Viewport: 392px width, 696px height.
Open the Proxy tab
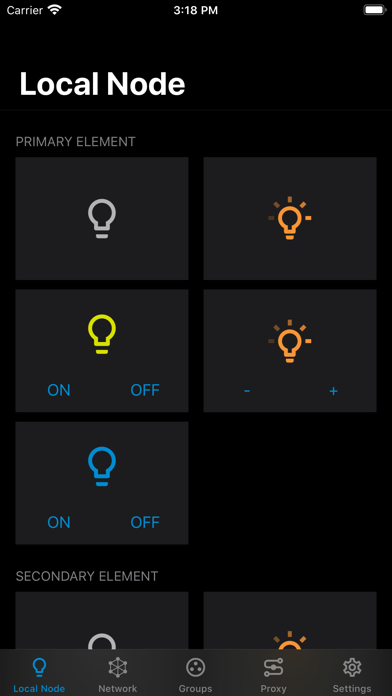click(x=273, y=675)
